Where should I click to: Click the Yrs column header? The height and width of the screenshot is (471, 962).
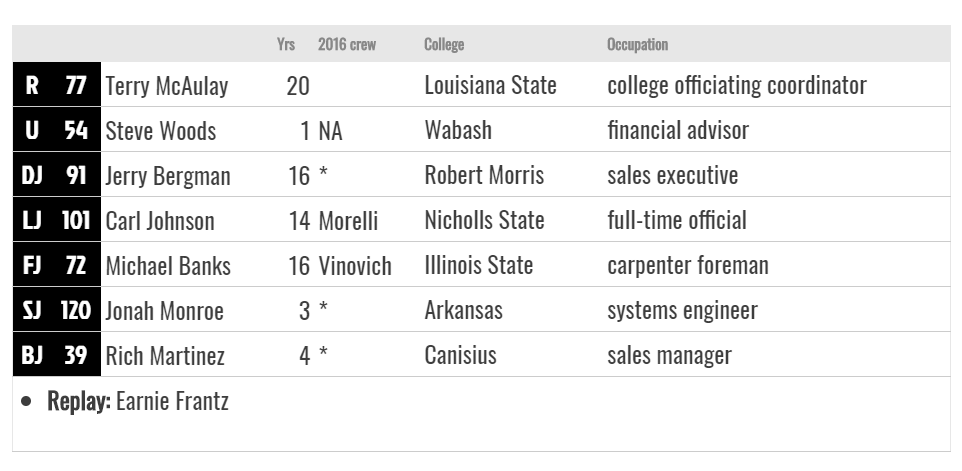pos(286,44)
